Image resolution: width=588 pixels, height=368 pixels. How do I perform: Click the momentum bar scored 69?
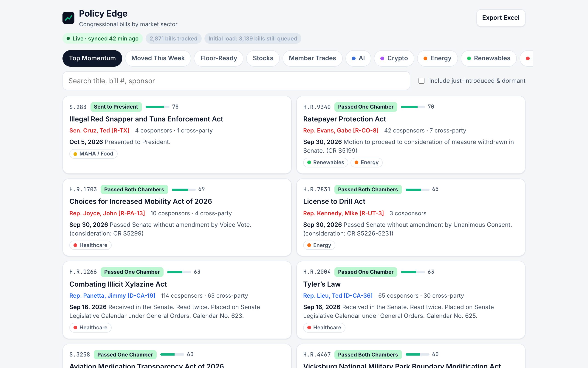(x=184, y=190)
